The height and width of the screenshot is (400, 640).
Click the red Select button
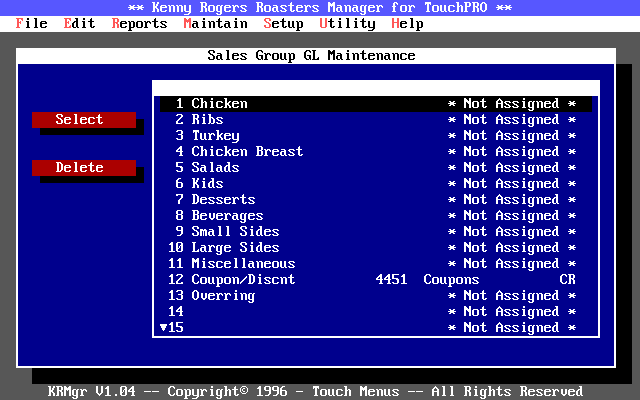pos(84,120)
